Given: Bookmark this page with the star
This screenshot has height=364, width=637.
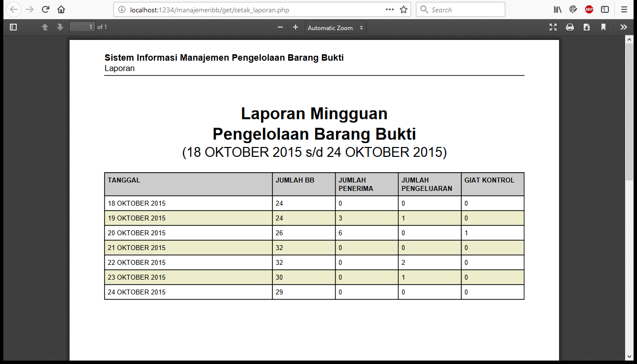Looking at the screenshot, I should point(404,9).
